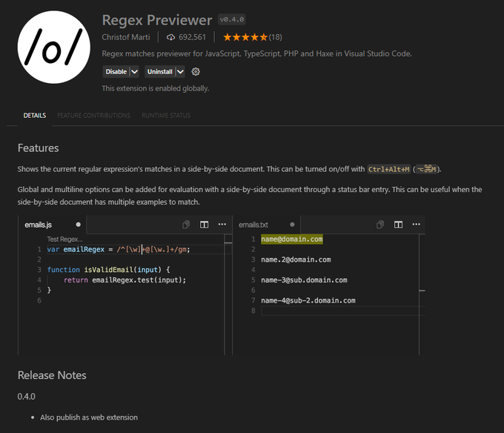Expand the Uninstall dropdown arrow
504x433 pixels.
(180, 72)
